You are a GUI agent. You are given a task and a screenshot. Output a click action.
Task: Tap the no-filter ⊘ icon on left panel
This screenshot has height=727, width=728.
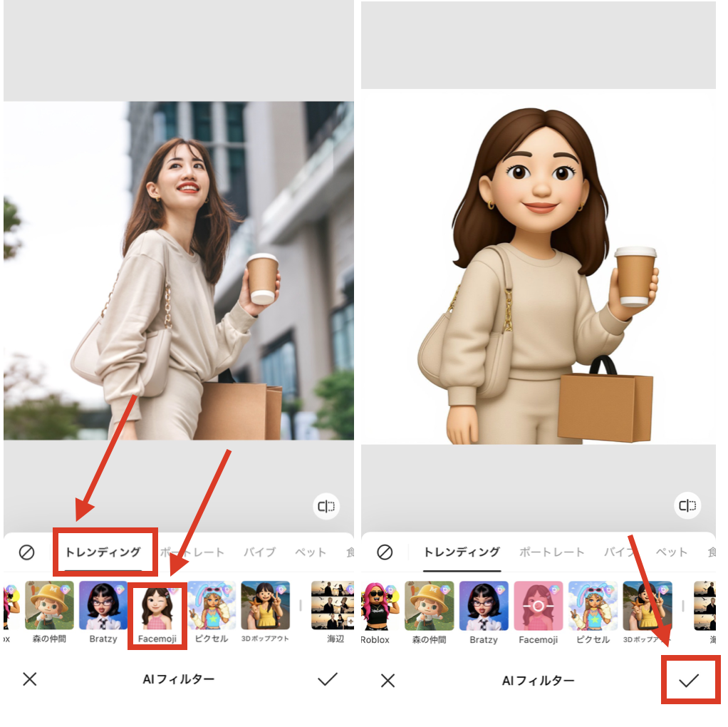(x=28, y=552)
